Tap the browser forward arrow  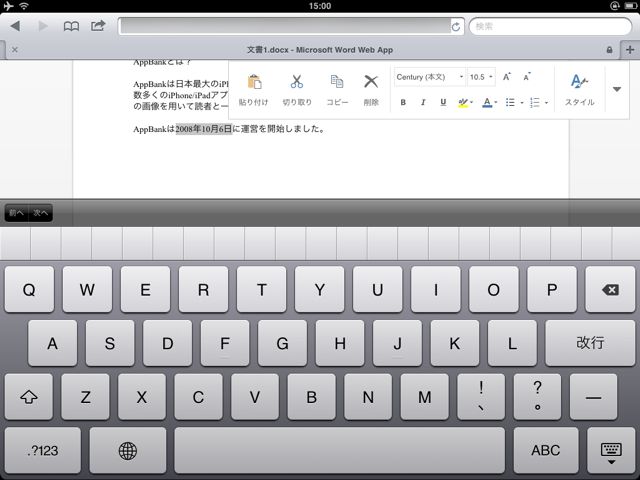click(43, 26)
